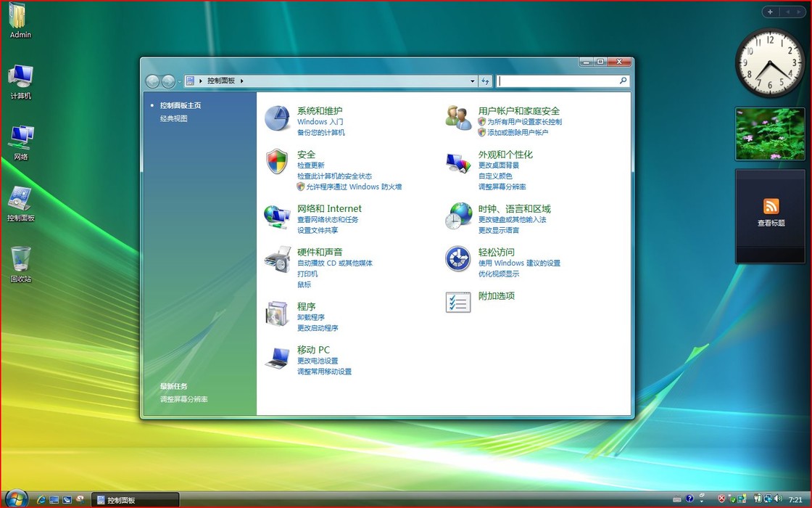Click the 卸载程序 link

click(311, 317)
